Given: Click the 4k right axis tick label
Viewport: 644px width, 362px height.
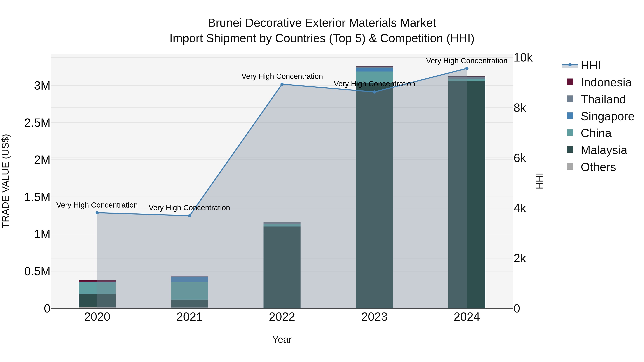Looking at the screenshot, I should [x=520, y=208].
